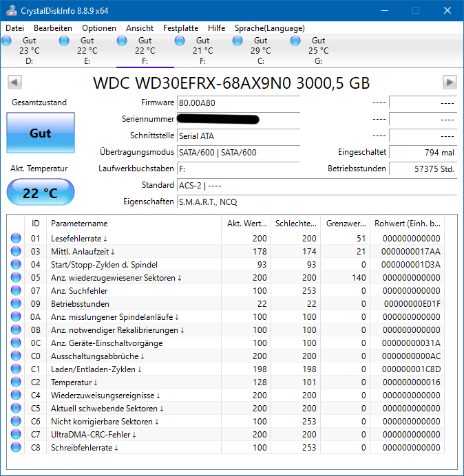Click the Parametername column header
The image size is (464, 476).
134,224
